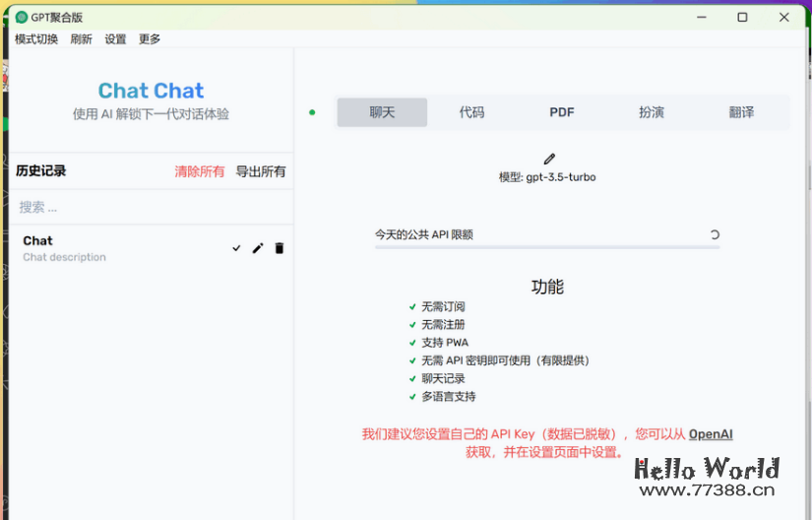Screen dimensions: 812x520
Task: Close the GPT聚合版 window
Action: coord(784,18)
